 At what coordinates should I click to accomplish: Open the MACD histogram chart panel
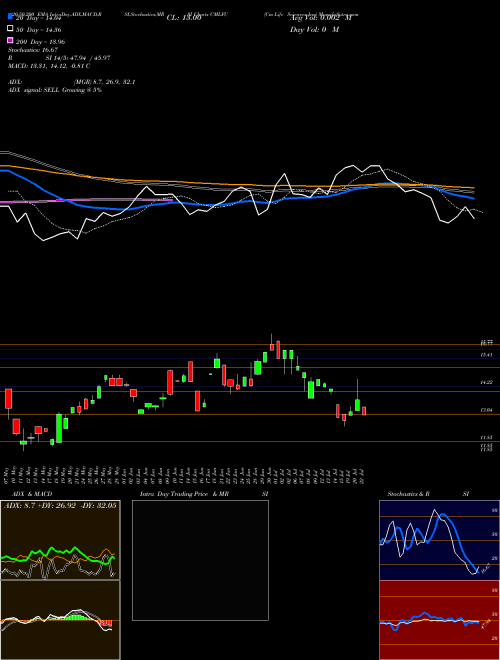(60, 620)
